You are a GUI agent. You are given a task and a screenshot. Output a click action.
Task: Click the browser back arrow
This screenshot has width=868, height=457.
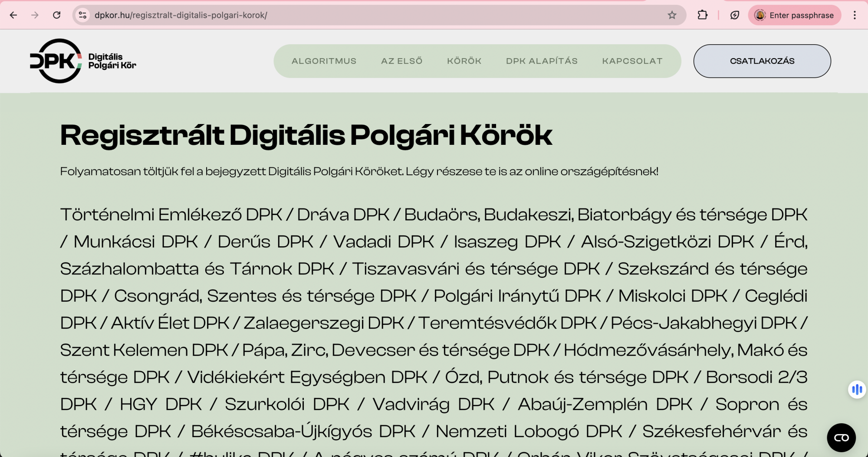coord(13,15)
